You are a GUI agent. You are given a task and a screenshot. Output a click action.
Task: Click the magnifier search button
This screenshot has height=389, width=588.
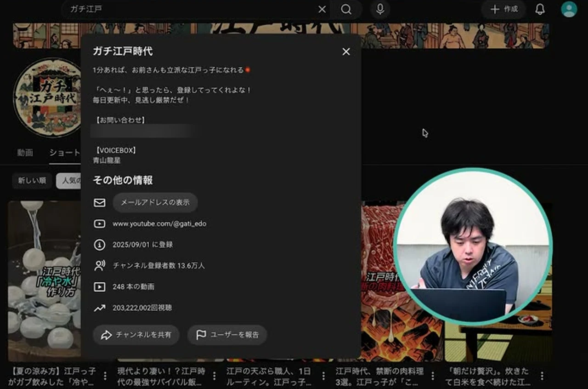(x=346, y=9)
